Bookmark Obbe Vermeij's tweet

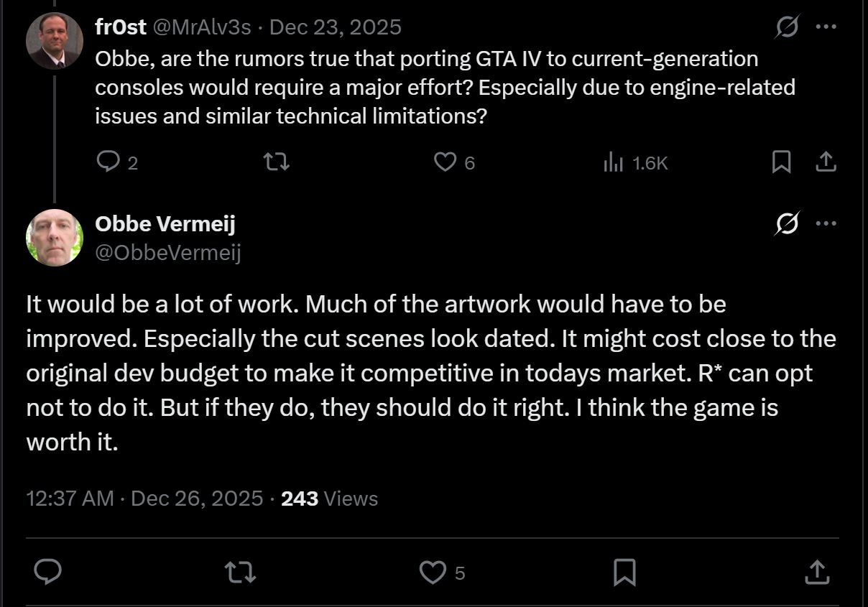point(624,573)
